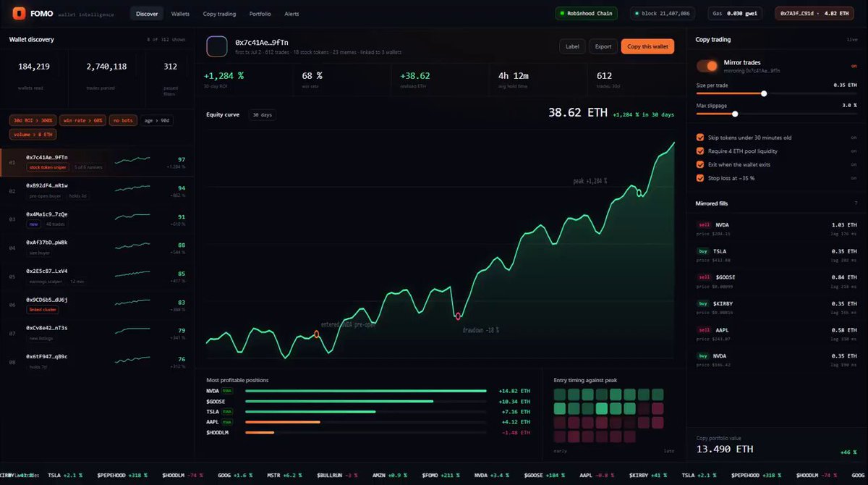
Task: Open the Portfolio tab
Action: click(x=260, y=14)
